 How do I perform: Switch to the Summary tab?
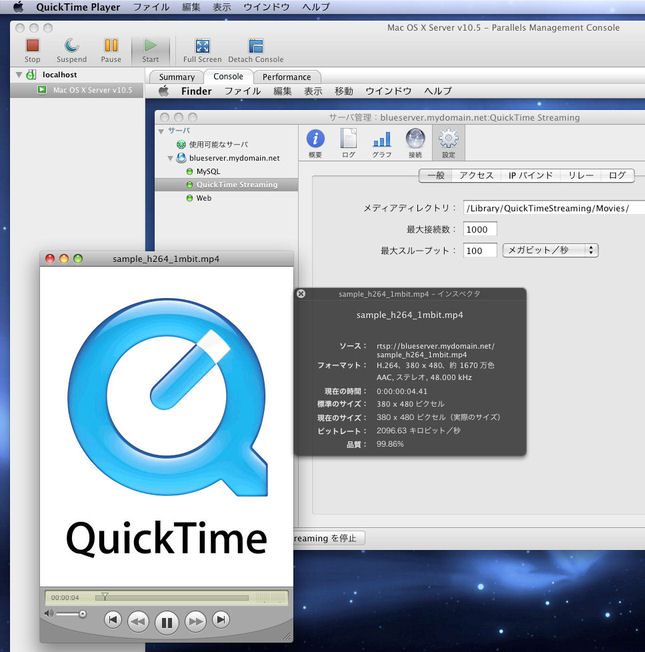click(x=177, y=77)
